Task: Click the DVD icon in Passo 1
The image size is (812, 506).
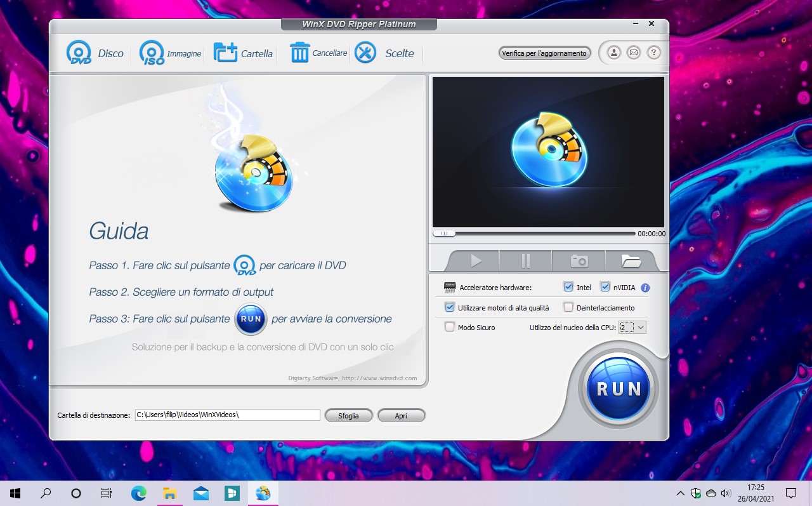Action: click(x=244, y=265)
